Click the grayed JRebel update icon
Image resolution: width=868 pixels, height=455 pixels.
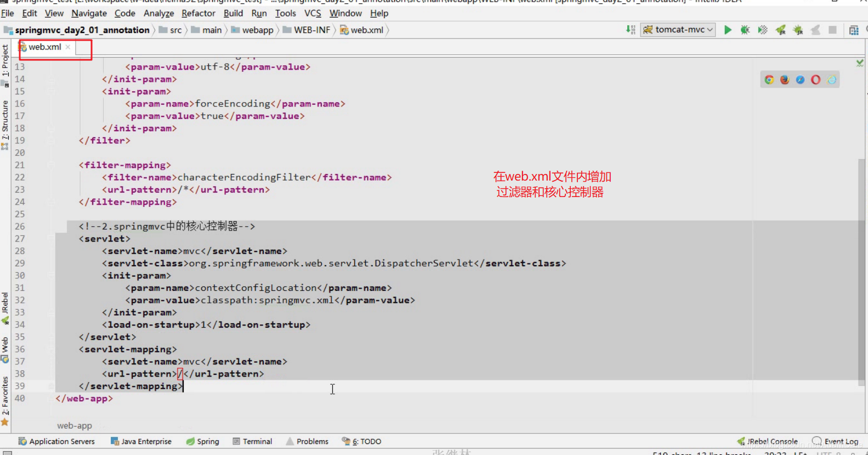click(x=815, y=30)
